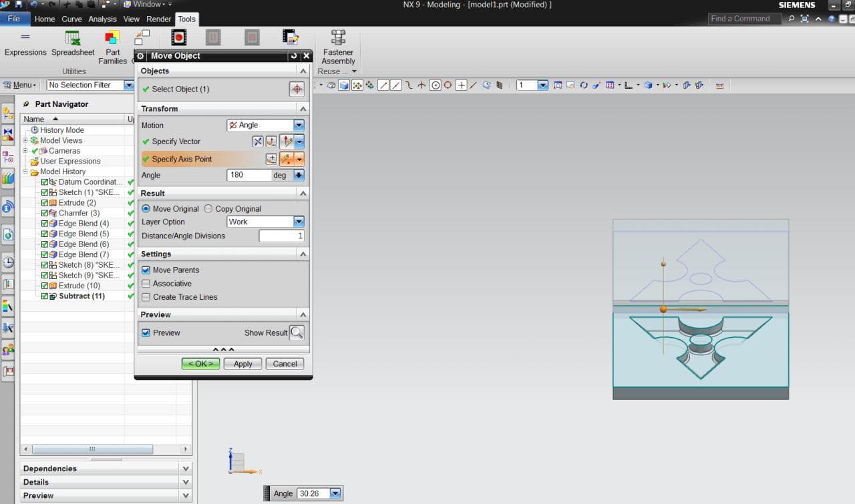Click the orange rotation handle on the model
The image size is (855, 504).
(663, 309)
